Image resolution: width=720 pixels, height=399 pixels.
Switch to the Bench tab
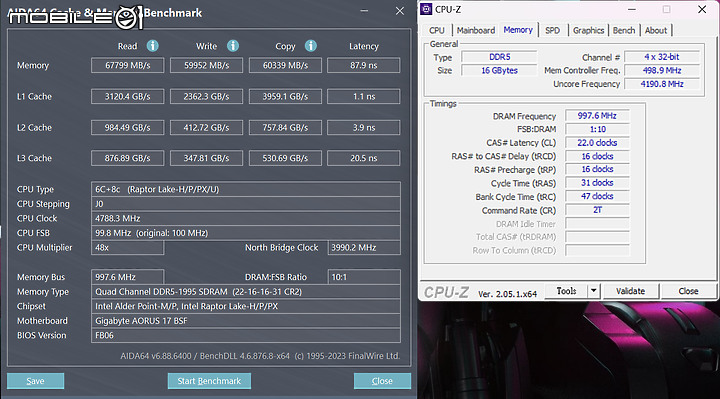coord(624,30)
